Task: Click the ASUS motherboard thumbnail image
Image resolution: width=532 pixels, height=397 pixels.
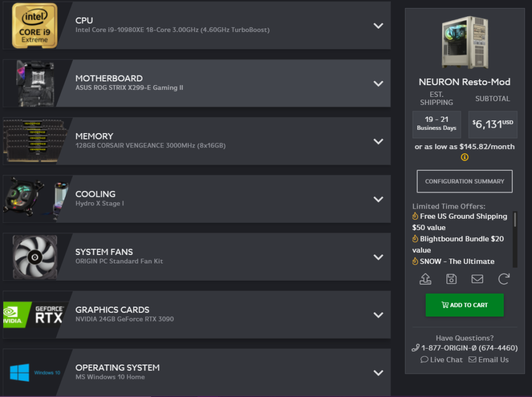Action: pos(35,84)
